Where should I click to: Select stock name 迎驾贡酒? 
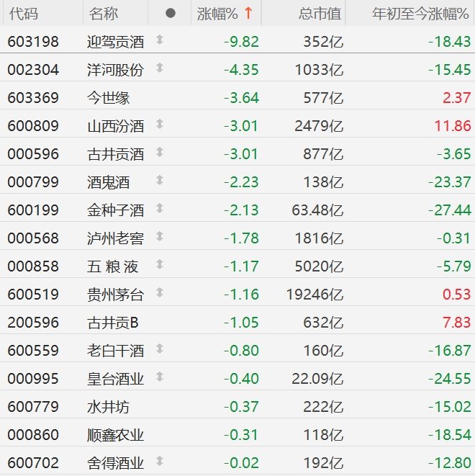pyautogui.click(x=115, y=42)
